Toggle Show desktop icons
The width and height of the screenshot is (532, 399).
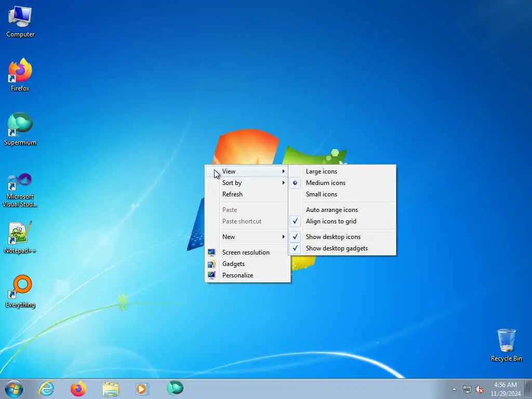pos(342,237)
